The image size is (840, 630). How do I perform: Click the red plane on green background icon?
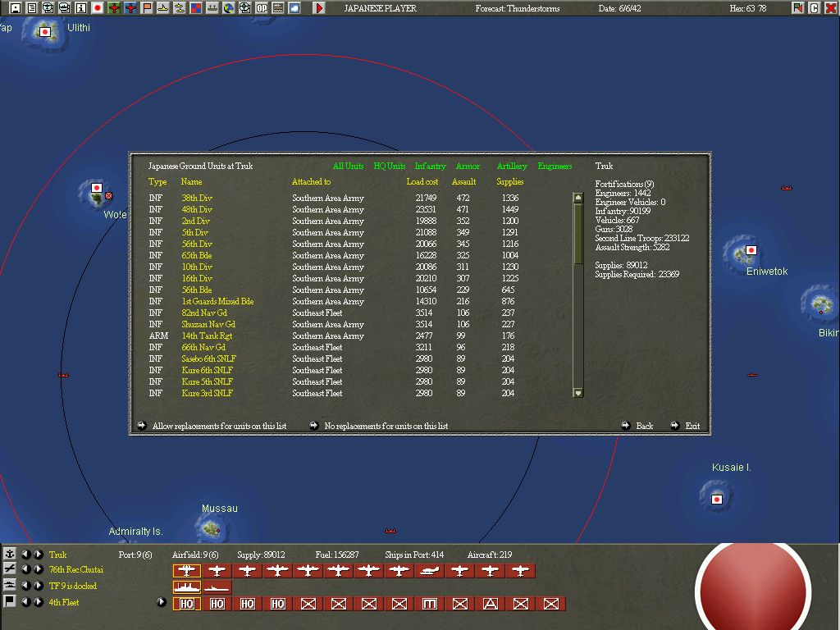point(113,8)
